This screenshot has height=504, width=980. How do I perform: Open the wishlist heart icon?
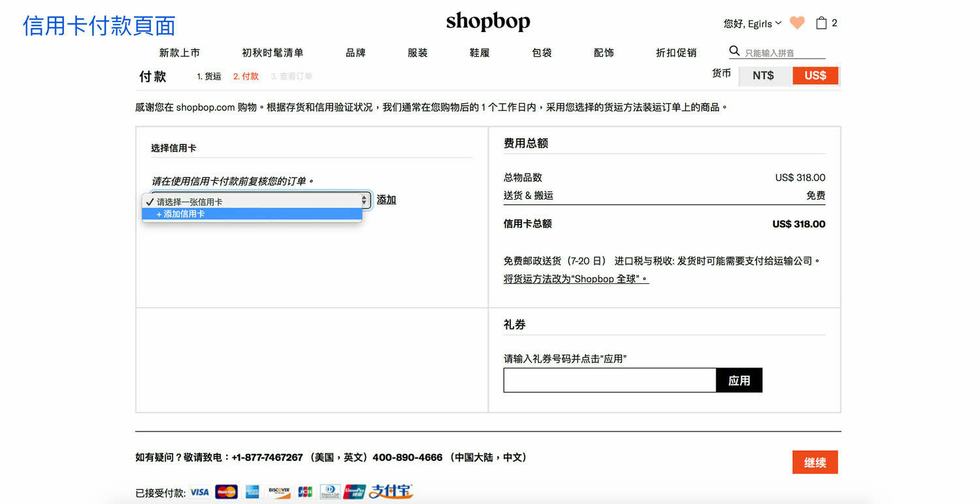(797, 23)
